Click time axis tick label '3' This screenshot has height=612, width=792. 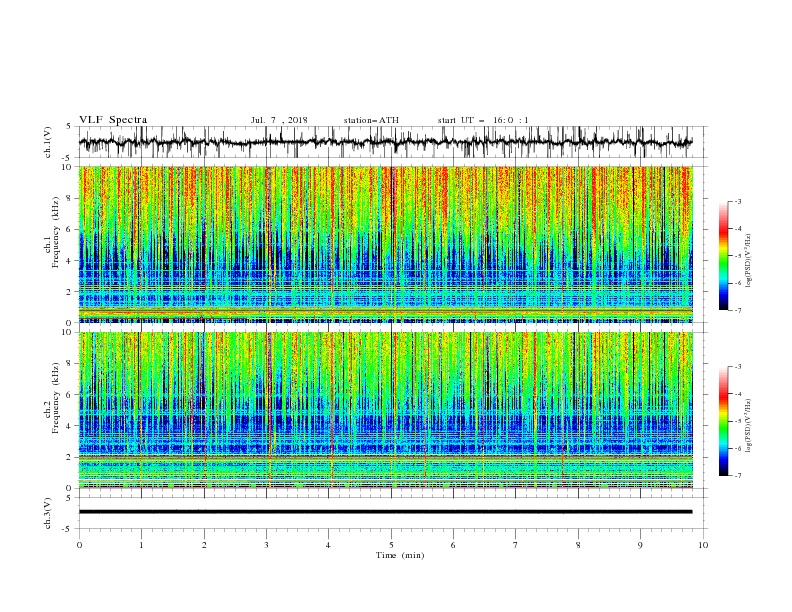tap(266, 545)
